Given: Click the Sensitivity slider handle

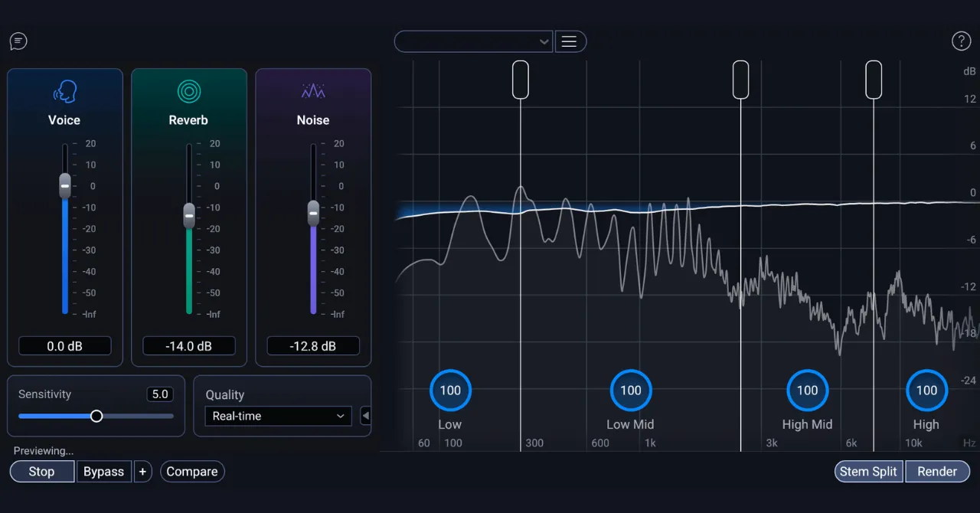Looking at the screenshot, I should 96,416.
